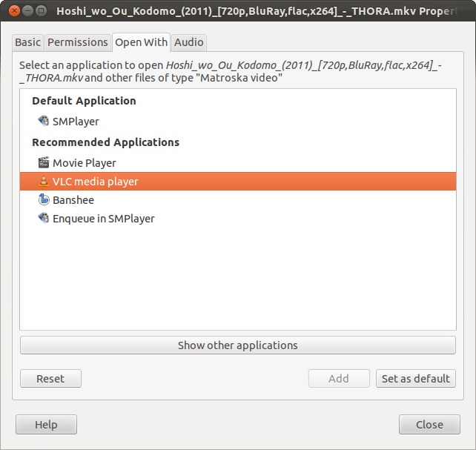Click the Close button at bottom
The height and width of the screenshot is (450, 476).
coord(429,425)
